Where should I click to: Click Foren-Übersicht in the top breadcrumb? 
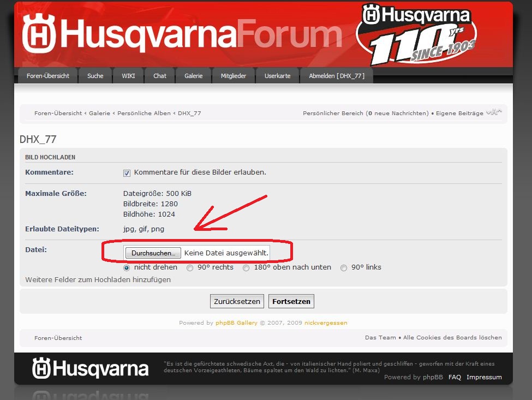(58, 114)
